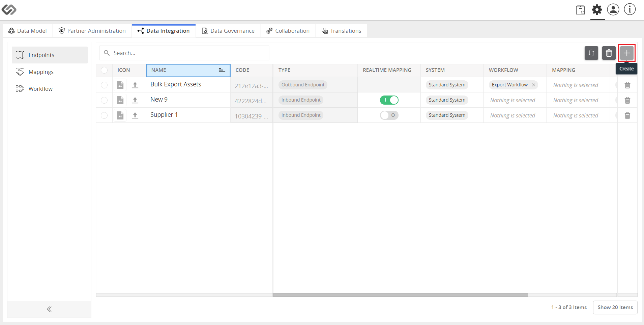The image size is (644, 325).
Task: Open Workflow dropdown for New 9
Action: (x=515, y=100)
